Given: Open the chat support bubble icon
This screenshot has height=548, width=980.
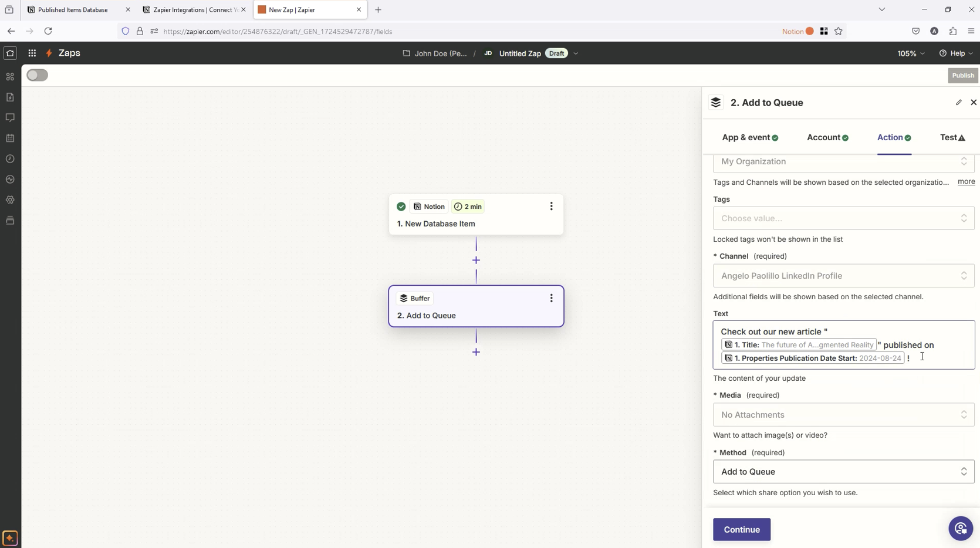Looking at the screenshot, I should coord(960,529).
